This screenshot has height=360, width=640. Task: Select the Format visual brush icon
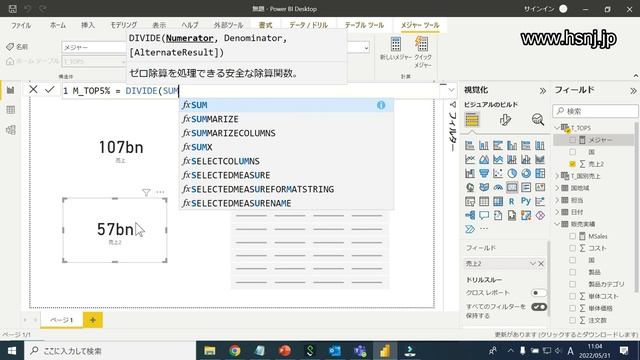click(x=505, y=120)
